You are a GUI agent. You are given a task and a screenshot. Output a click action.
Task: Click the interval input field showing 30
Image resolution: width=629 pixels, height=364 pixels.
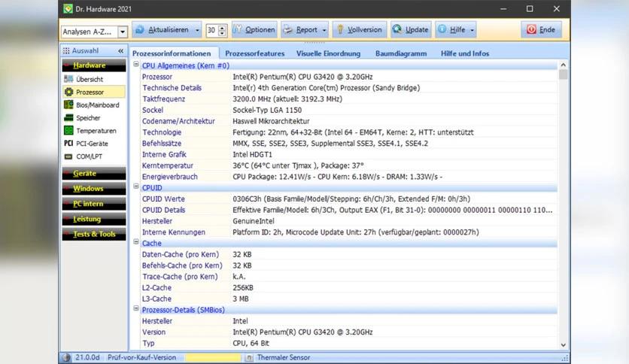pyautogui.click(x=212, y=30)
